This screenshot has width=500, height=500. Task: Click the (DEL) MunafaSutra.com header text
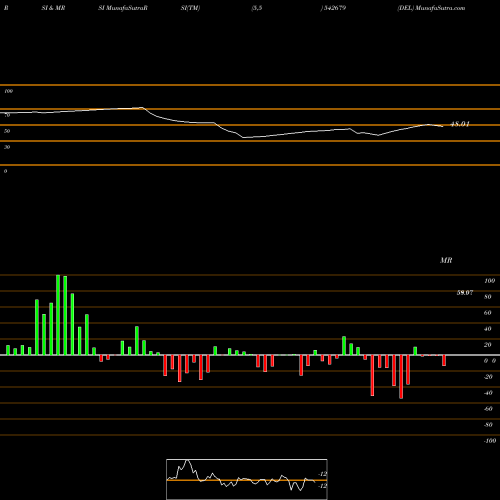[431, 8]
